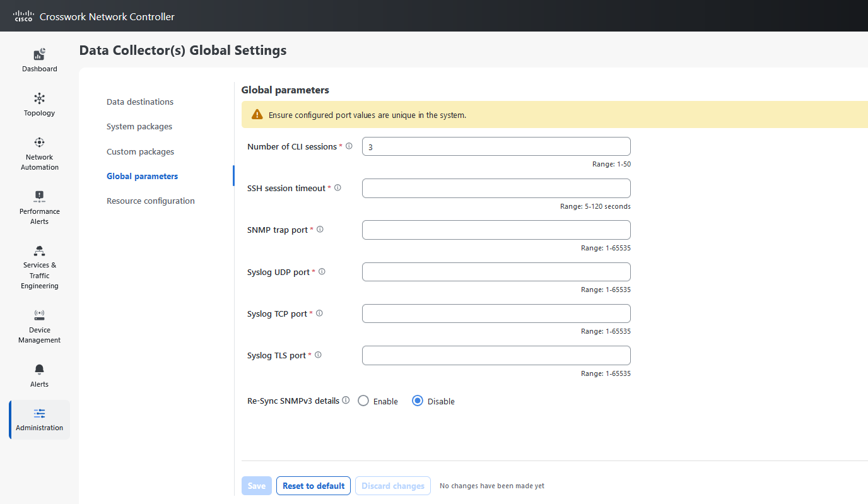
Task: Open Services & Traffic Engineering icon
Action: tap(39, 250)
